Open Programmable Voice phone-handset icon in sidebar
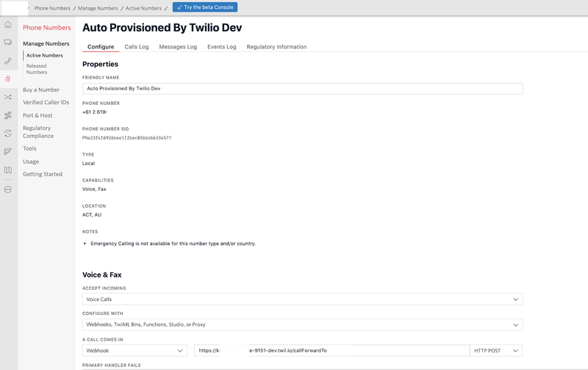This screenshot has width=588, height=370. [x=8, y=61]
